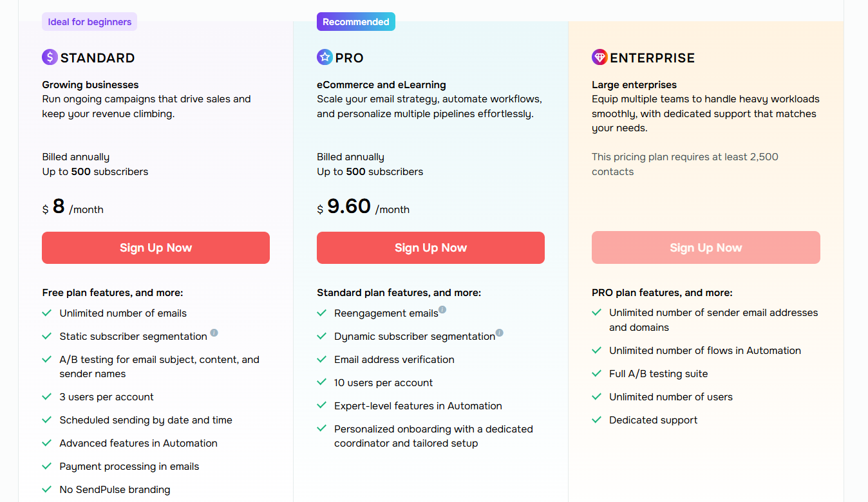The height and width of the screenshot is (502, 868).
Task: Click the Recommended badge
Action: coord(356,22)
